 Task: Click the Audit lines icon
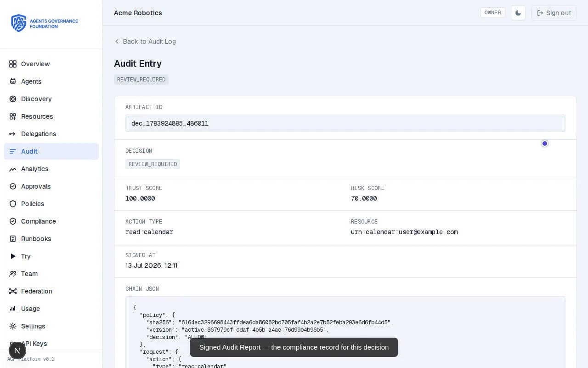point(13,151)
